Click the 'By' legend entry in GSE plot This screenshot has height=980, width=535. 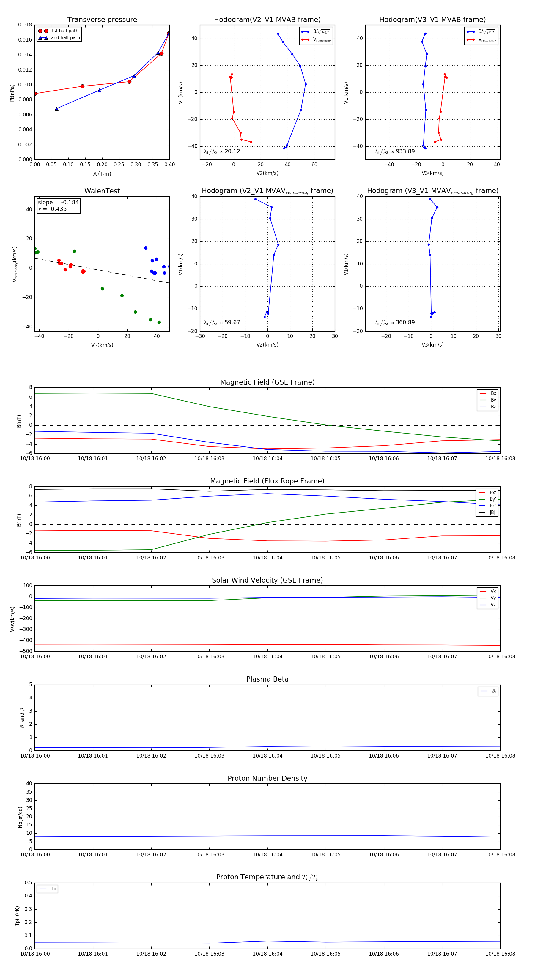pyautogui.click(x=488, y=400)
